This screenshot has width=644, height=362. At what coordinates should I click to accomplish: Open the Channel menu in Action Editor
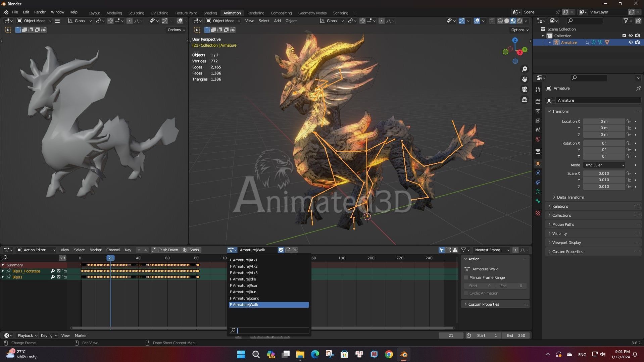pos(113,250)
